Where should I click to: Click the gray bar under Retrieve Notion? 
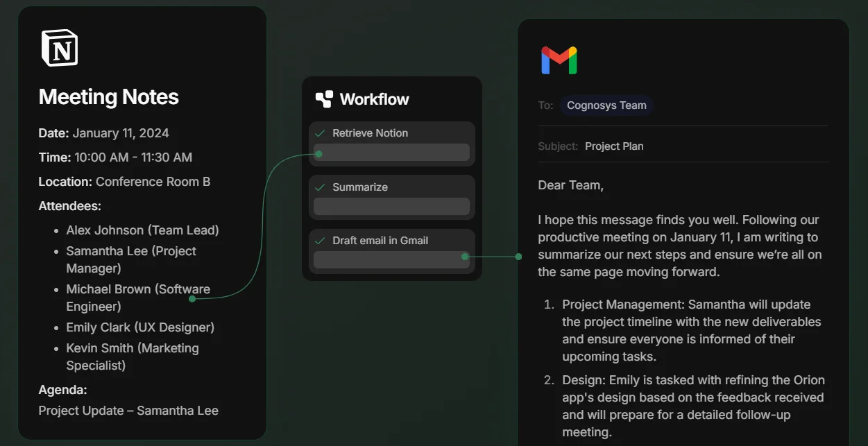click(392, 153)
